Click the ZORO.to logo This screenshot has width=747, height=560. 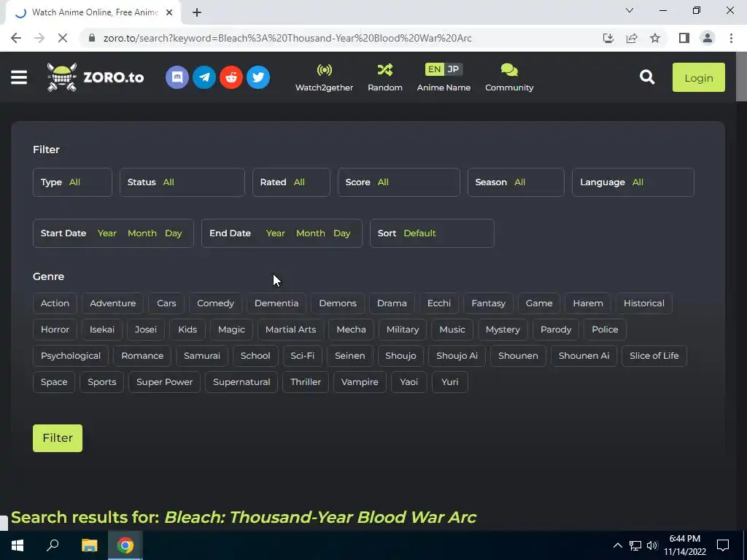pyautogui.click(x=96, y=77)
